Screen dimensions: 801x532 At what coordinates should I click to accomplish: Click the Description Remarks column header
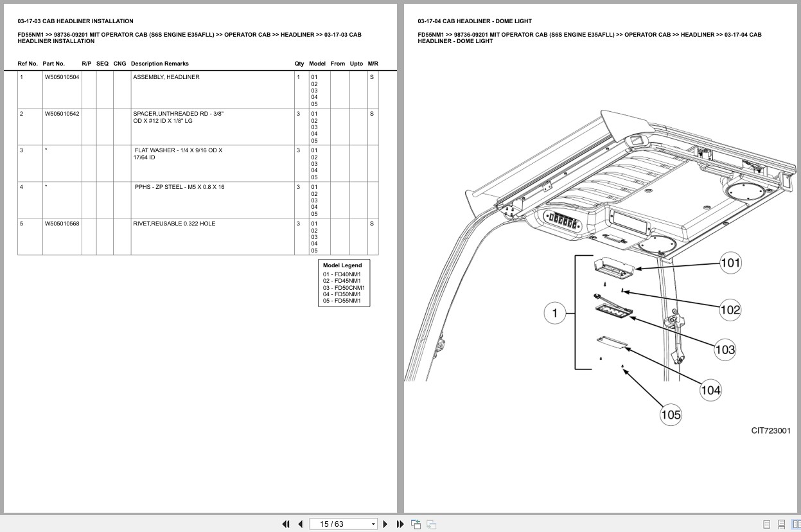160,64
